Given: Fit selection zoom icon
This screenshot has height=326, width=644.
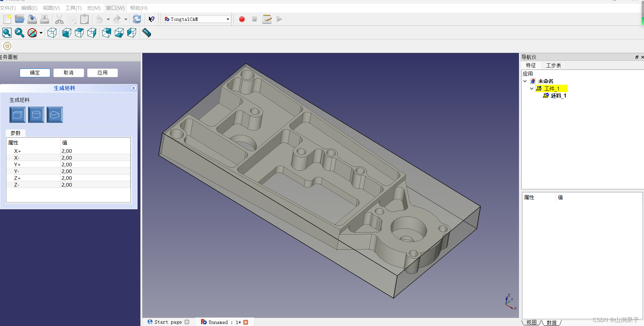Looking at the screenshot, I should click(19, 33).
